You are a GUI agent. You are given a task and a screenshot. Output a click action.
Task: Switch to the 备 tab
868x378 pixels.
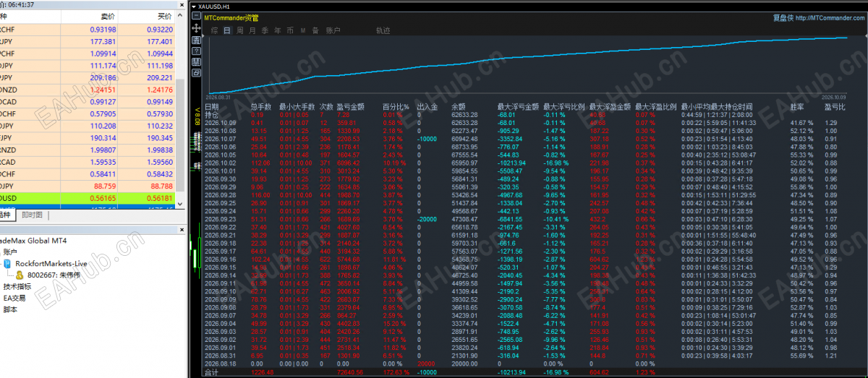coord(315,30)
